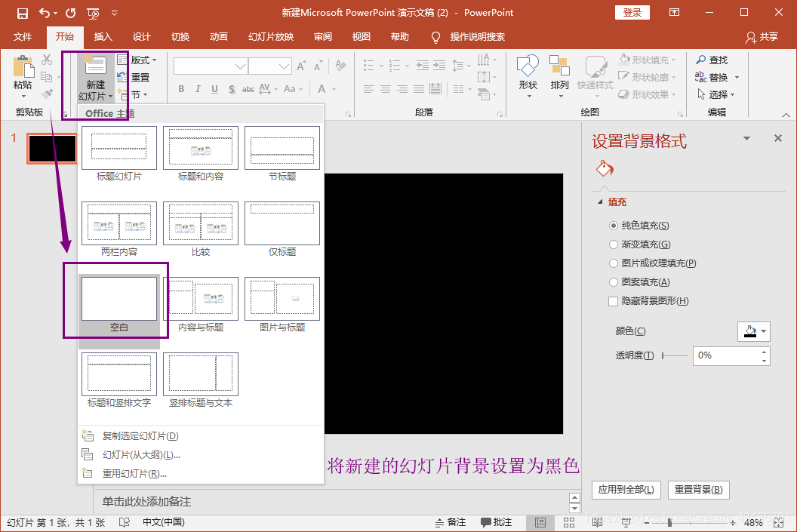Click the Paste clipboard icon
This screenshot has width=797, height=532.
coord(23,66)
